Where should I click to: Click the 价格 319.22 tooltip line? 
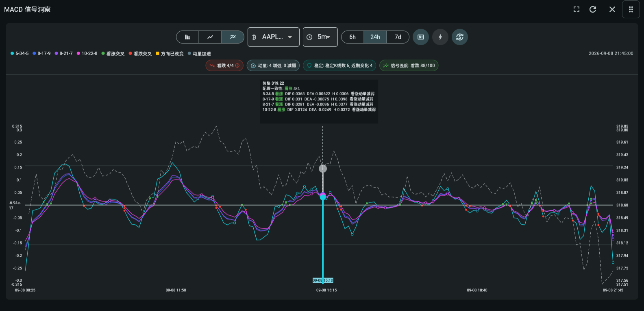(273, 83)
